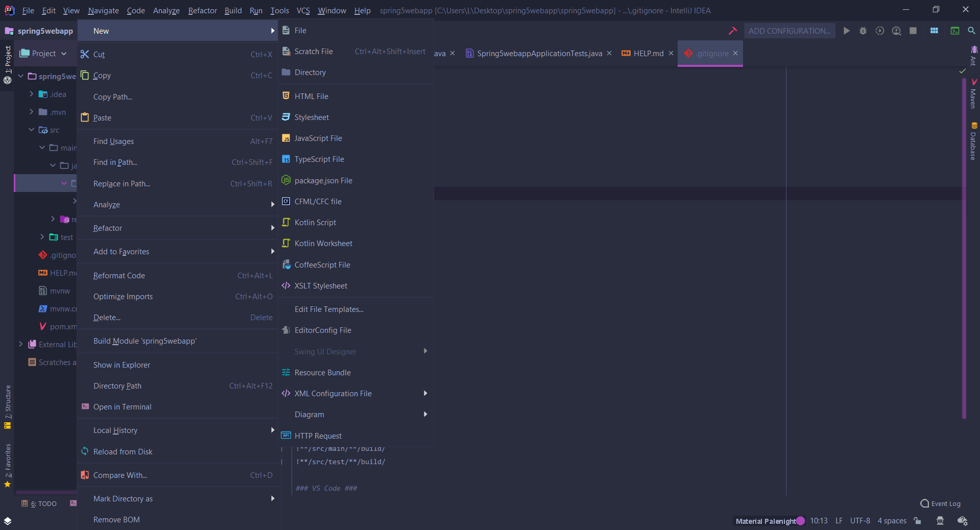This screenshot has height=530, width=980.
Task: Select Compare With... menu entry
Action: click(177, 475)
